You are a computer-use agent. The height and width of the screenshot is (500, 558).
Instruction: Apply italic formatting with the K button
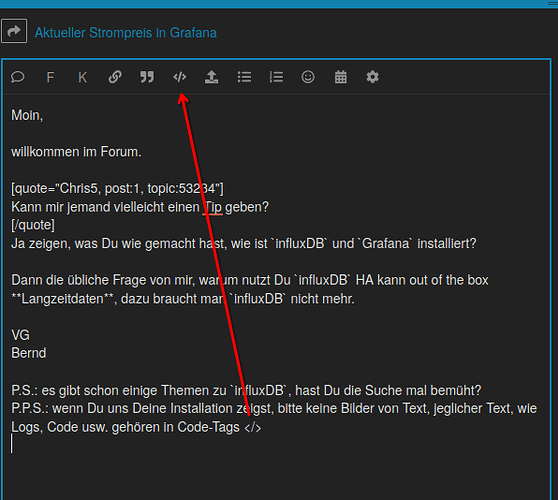click(82, 77)
